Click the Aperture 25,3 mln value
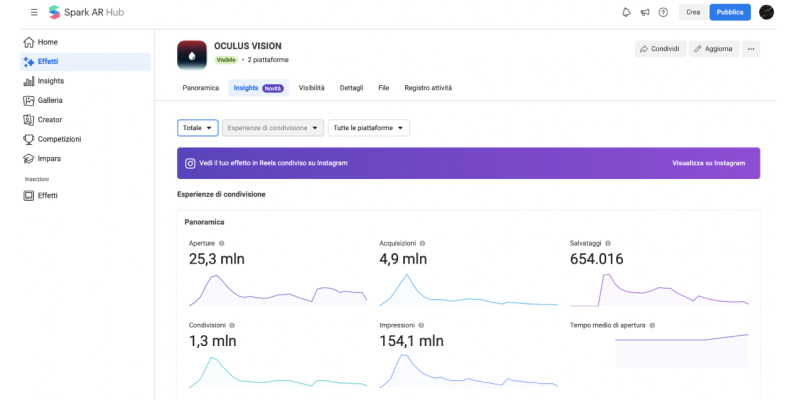Image resolution: width=800 pixels, height=400 pixels. (x=217, y=259)
